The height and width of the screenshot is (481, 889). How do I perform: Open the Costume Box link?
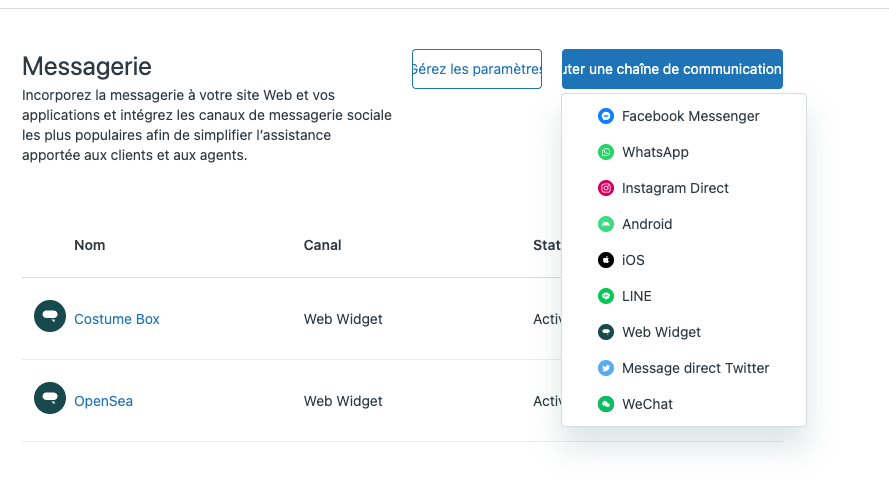pos(117,319)
